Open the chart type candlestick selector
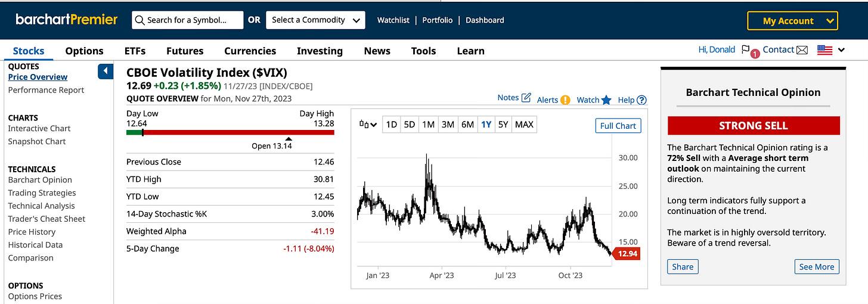Viewport: 868px width, 304px height. pos(368,125)
